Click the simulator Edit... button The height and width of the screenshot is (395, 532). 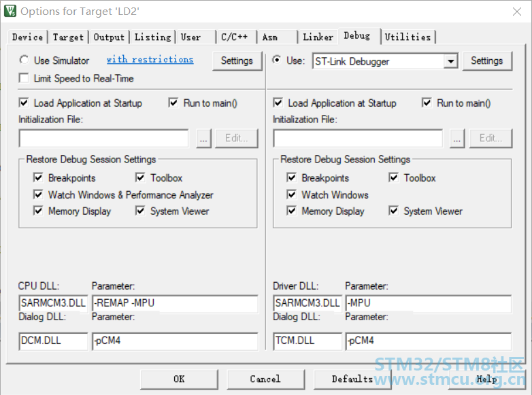237,138
